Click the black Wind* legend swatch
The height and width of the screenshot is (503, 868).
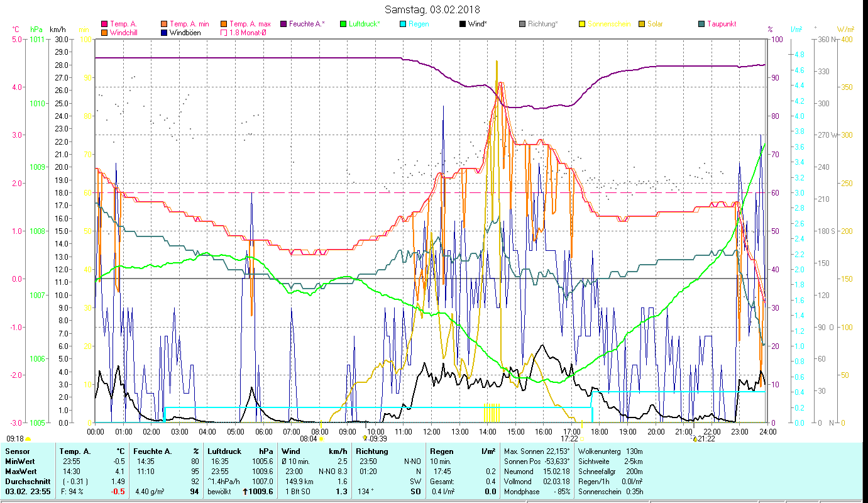462,25
